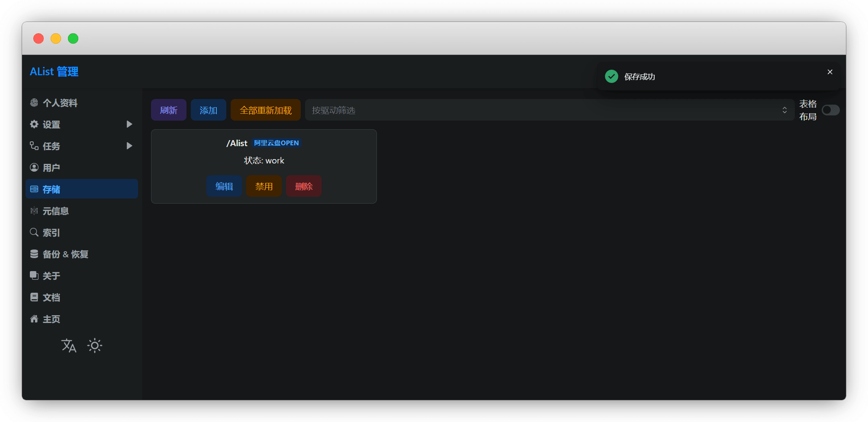
Task: Expand the 设置 submenu arrow
Action: [129, 124]
